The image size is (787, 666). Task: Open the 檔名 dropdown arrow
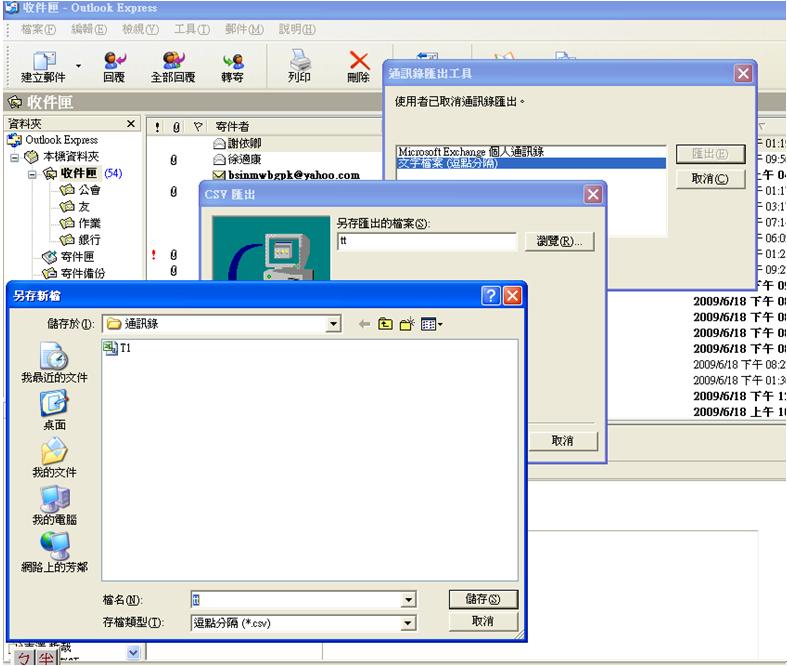409,599
